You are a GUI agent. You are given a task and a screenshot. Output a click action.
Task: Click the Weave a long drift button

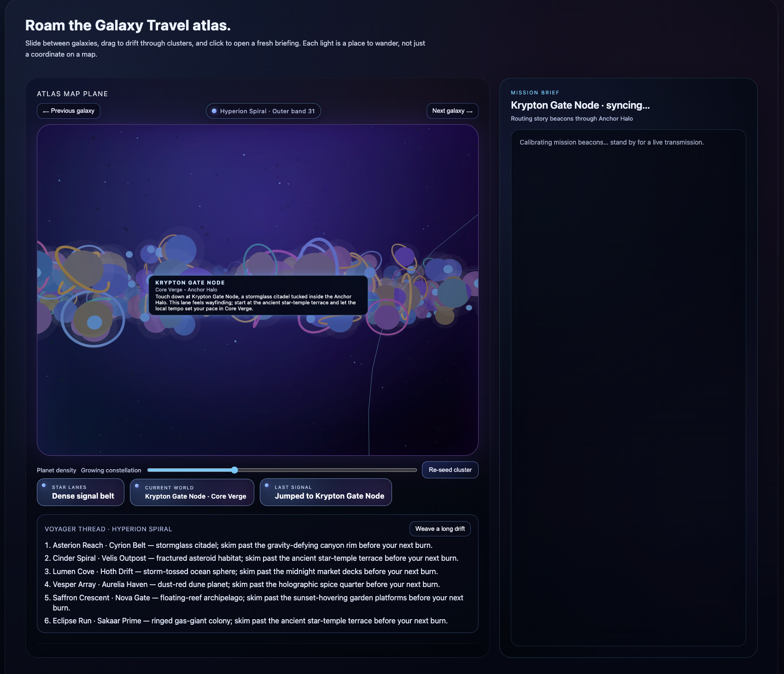pyautogui.click(x=439, y=529)
